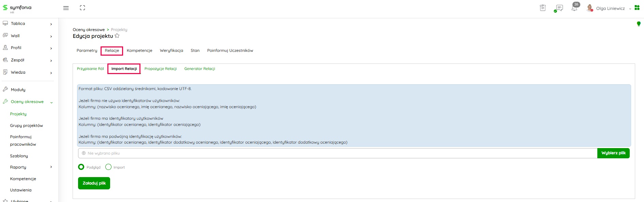Select the Import radio button
644x202 pixels.
pyautogui.click(x=108, y=167)
